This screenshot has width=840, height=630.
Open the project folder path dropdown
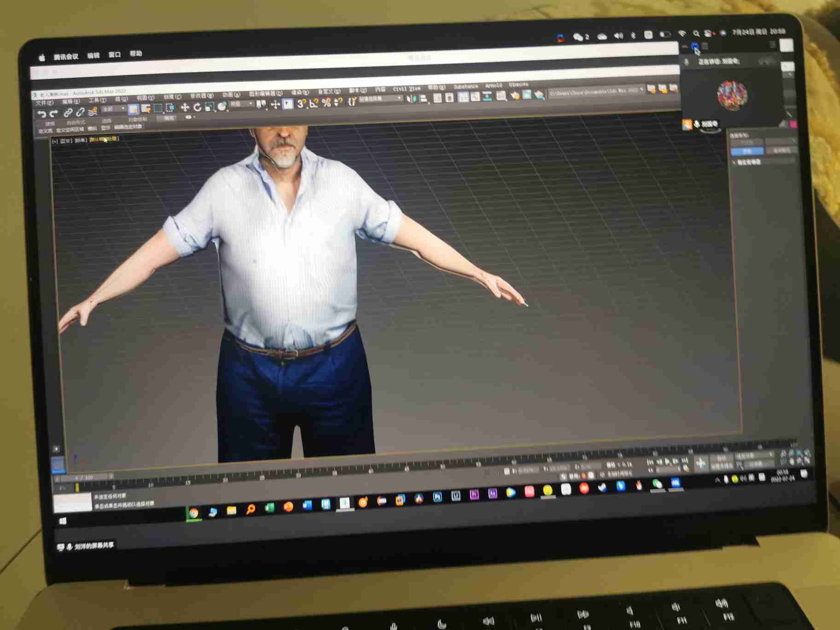point(596,92)
